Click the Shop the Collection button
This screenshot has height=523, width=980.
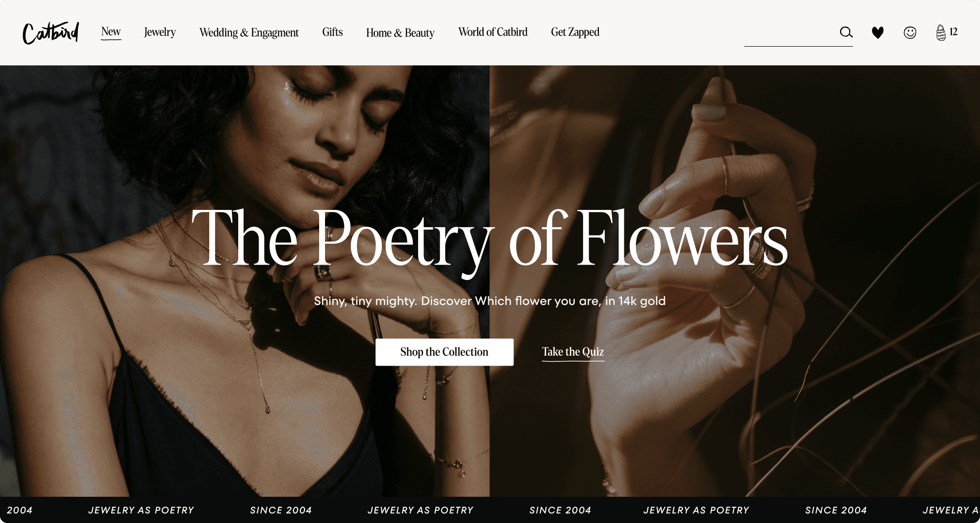444,352
